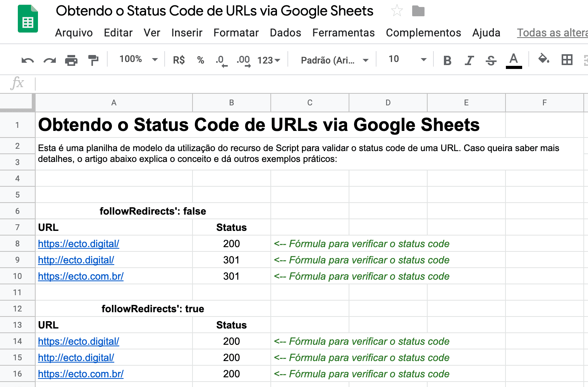Format selected cells as percent
This screenshot has width=588, height=387.
pos(201,60)
